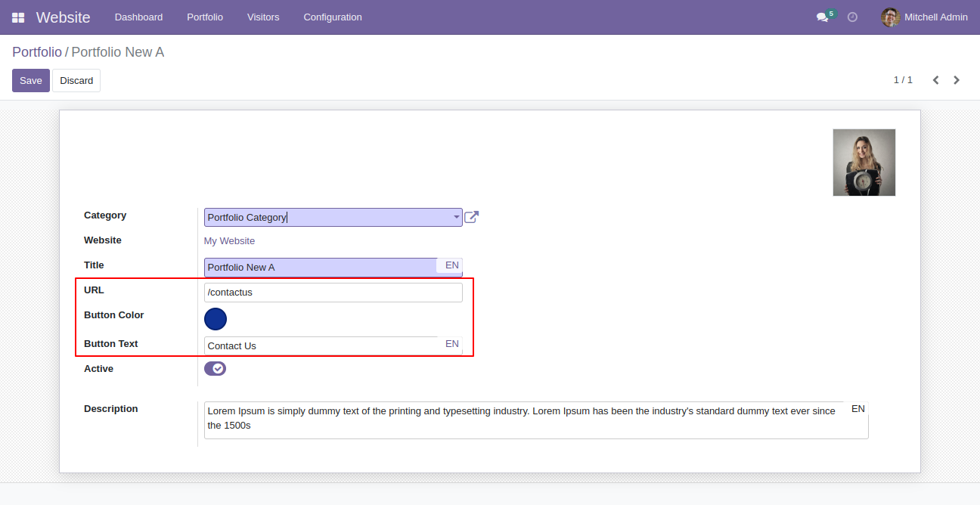Open Mitchell Admin user menu
The height and width of the screenshot is (505, 980).
tap(924, 17)
